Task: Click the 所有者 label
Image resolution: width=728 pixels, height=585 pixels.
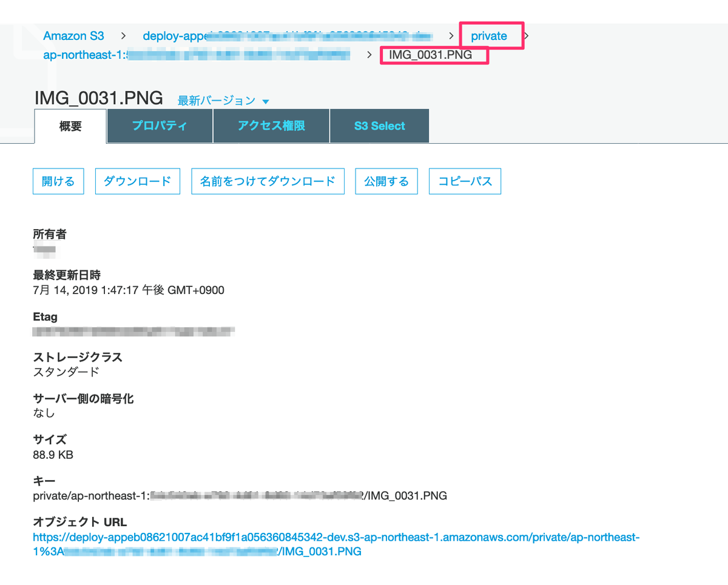Action: 50,234
